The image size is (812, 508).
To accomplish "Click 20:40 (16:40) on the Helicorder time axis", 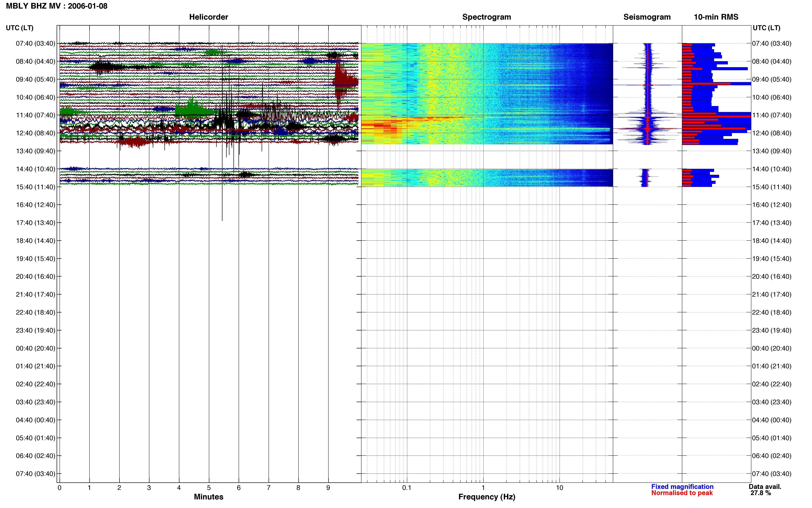I will click(36, 277).
